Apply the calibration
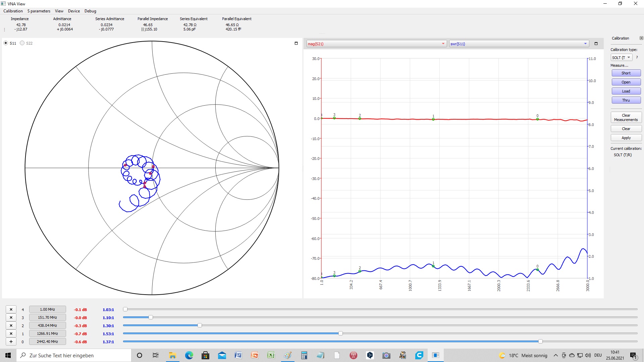The image size is (644, 362). click(x=626, y=138)
